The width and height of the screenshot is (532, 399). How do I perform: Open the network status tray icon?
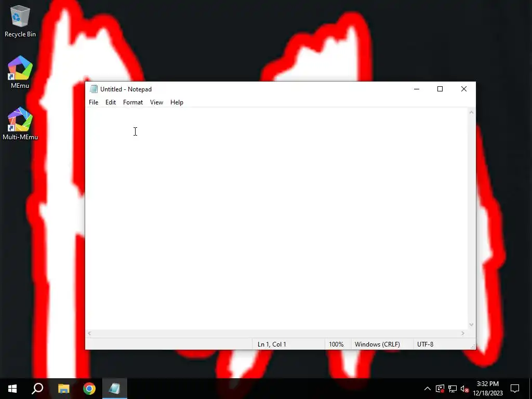tap(453, 389)
